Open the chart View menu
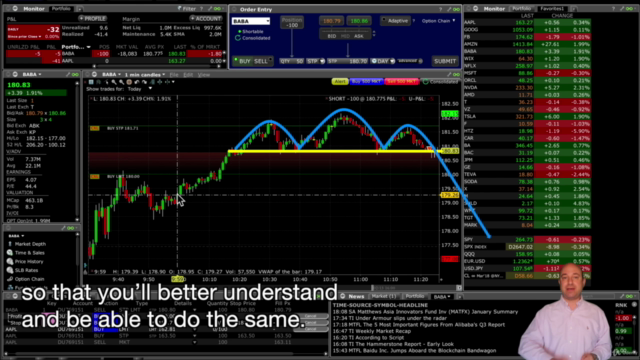The width and height of the screenshot is (640, 360). 204,75
